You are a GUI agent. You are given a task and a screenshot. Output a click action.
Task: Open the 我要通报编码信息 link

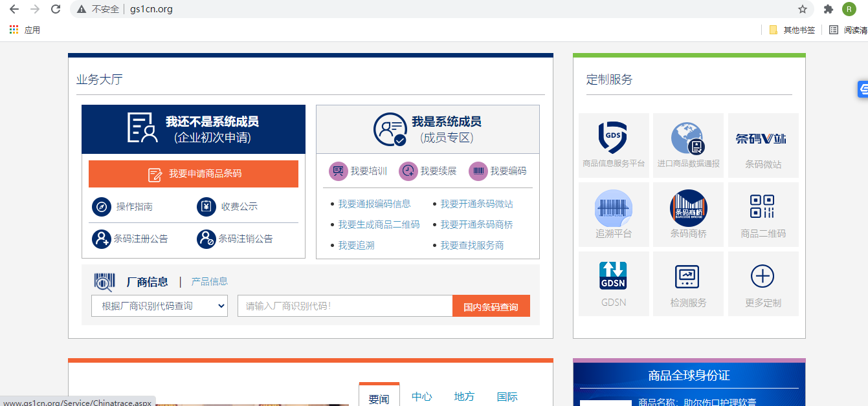[374, 204]
